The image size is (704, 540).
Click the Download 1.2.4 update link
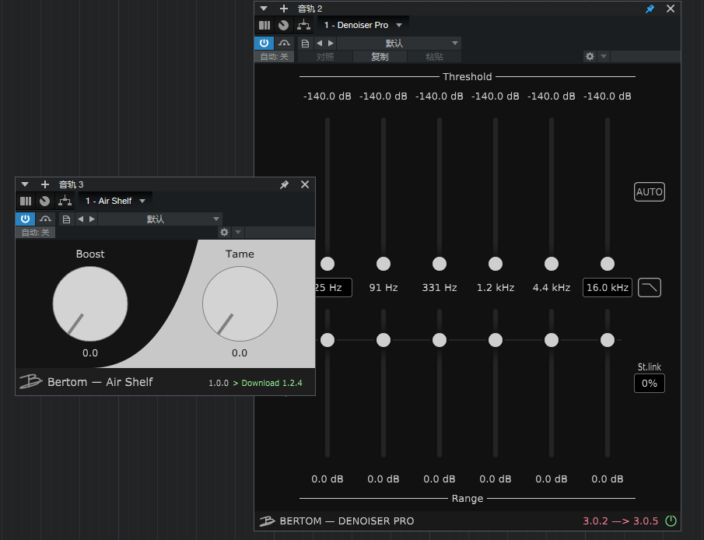pyautogui.click(x=271, y=383)
